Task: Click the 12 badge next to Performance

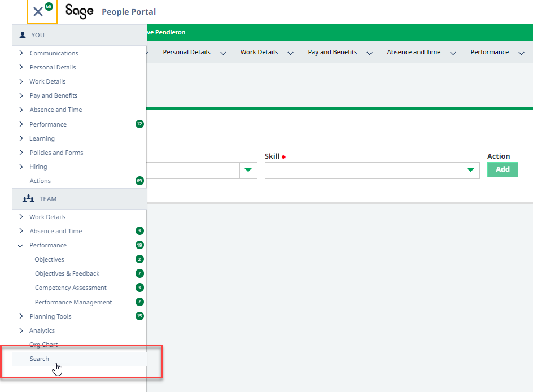Action: (x=139, y=124)
